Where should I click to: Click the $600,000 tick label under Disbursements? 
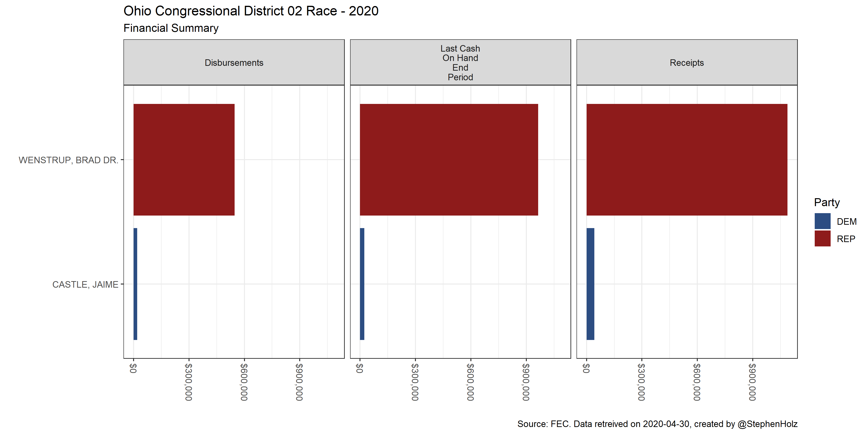(244, 382)
